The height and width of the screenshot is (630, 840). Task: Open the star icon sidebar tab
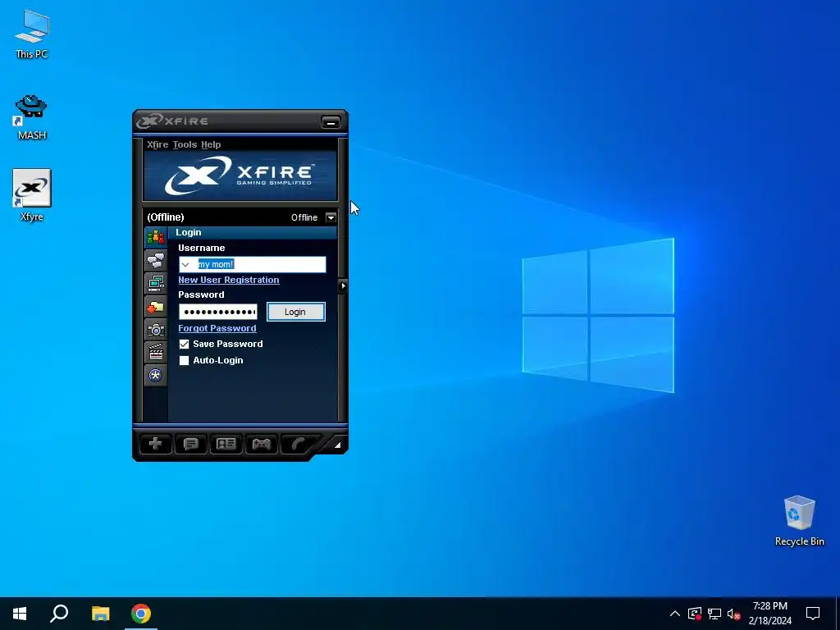[x=156, y=375]
